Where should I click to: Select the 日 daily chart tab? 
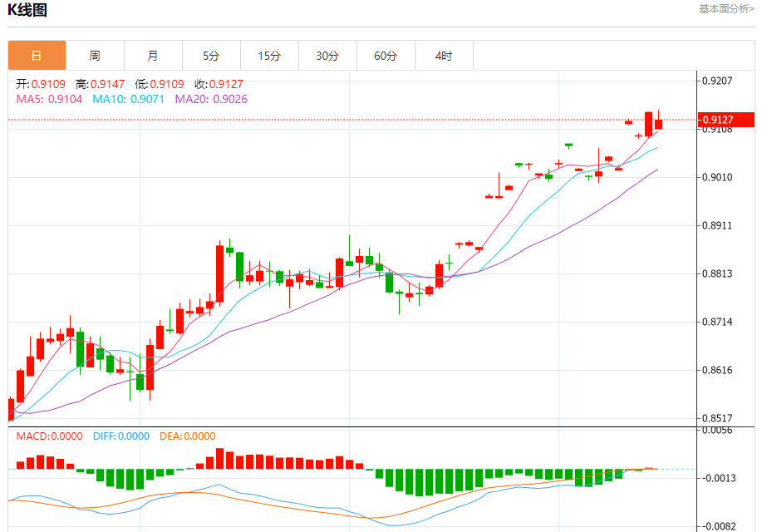coord(37,56)
